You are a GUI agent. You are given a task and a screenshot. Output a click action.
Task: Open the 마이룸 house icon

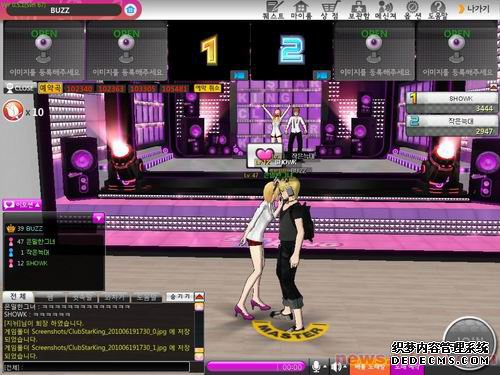point(301,10)
